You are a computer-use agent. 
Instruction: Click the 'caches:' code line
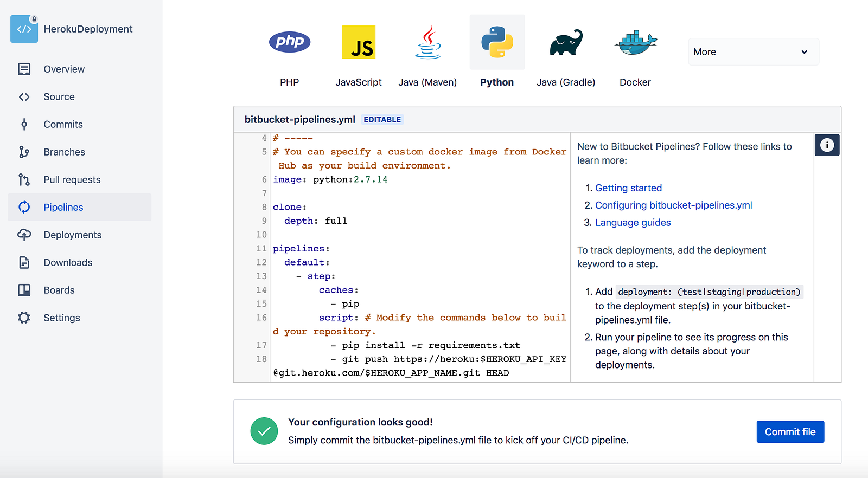[339, 290]
